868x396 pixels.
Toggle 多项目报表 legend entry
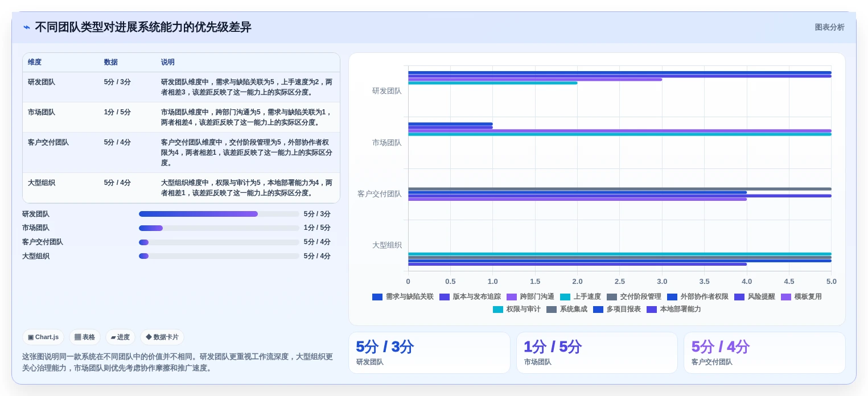coord(616,309)
